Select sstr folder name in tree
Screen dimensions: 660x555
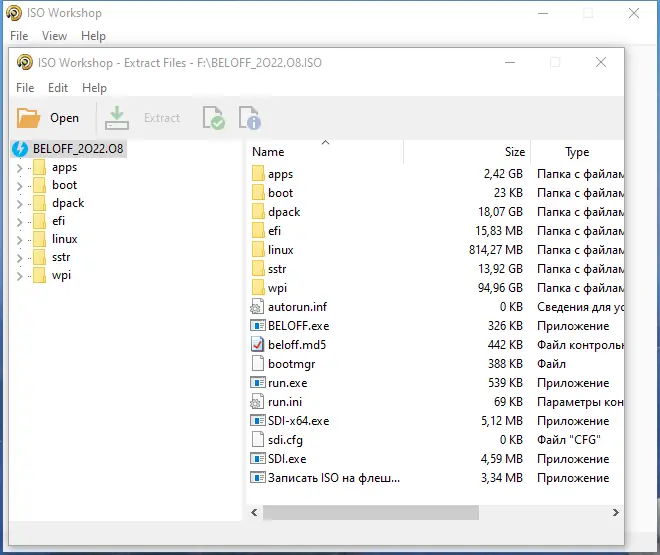coord(61,257)
